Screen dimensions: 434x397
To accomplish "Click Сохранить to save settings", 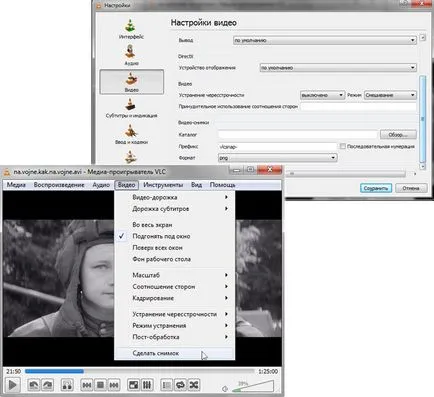I will pos(376,188).
